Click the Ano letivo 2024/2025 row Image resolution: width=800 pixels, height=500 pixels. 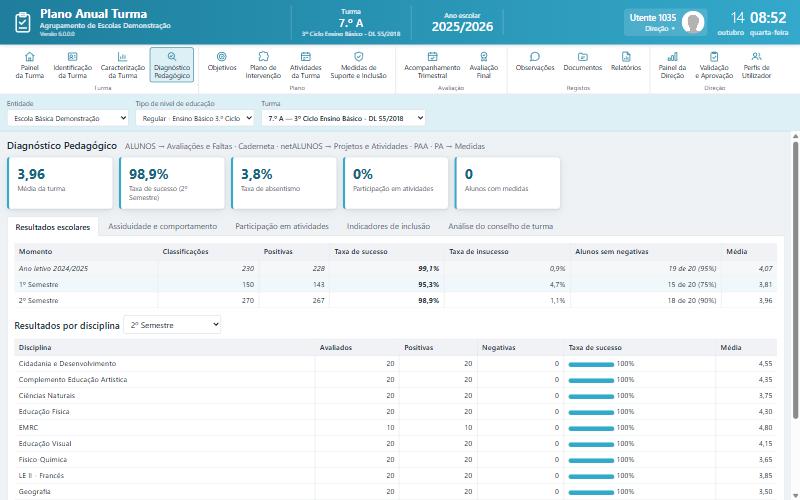395,268
